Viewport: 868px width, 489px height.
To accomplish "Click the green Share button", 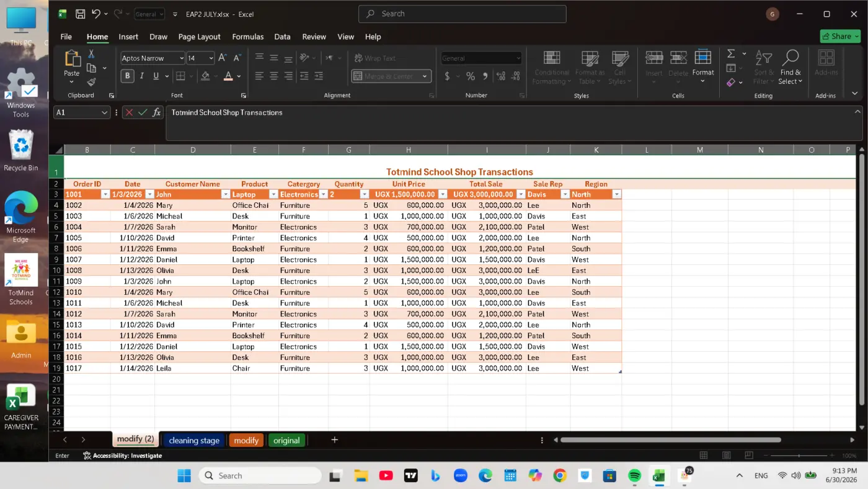I will tap(840, 36).
